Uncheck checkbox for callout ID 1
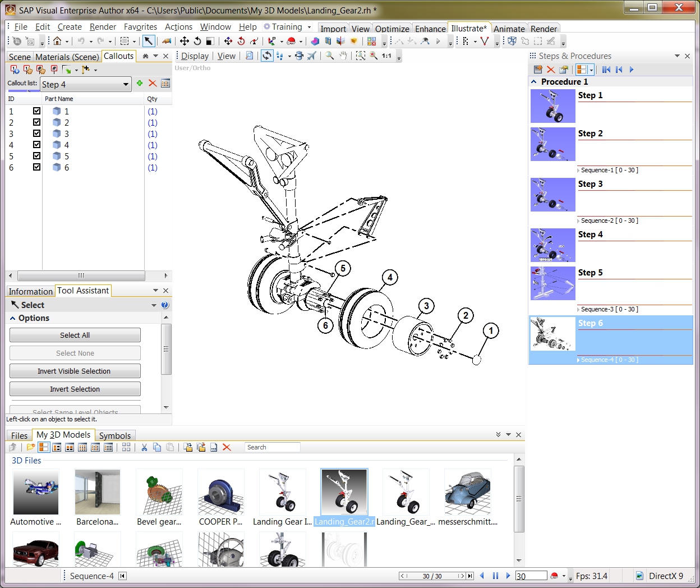This screenshot has height=588, width=700. click(x=36, y=111)
